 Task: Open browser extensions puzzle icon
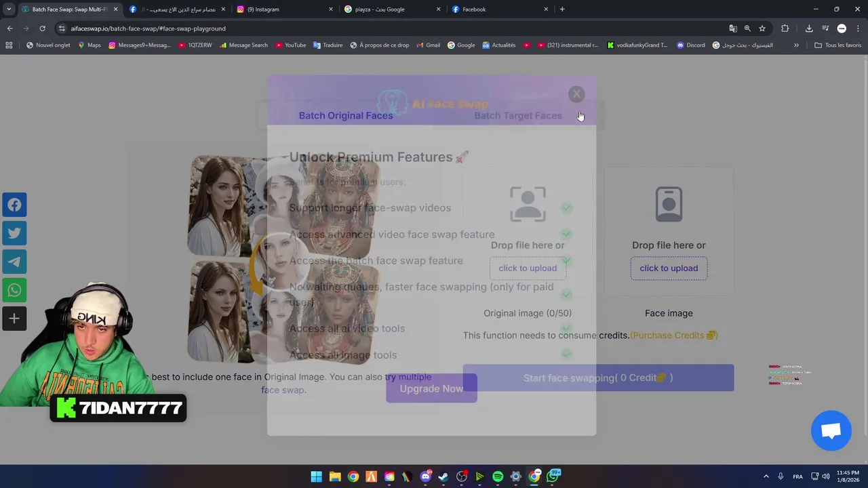tap(785, 28)
